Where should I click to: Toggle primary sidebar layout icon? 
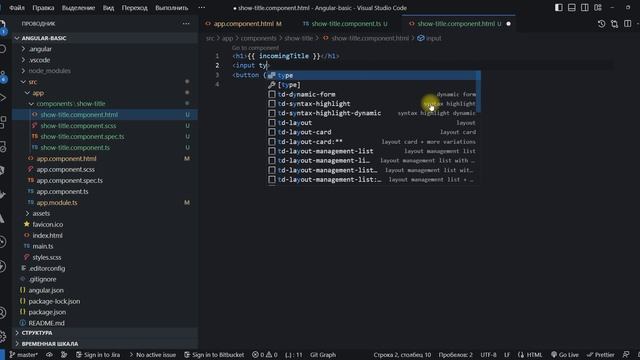click(x=559, y=8)
